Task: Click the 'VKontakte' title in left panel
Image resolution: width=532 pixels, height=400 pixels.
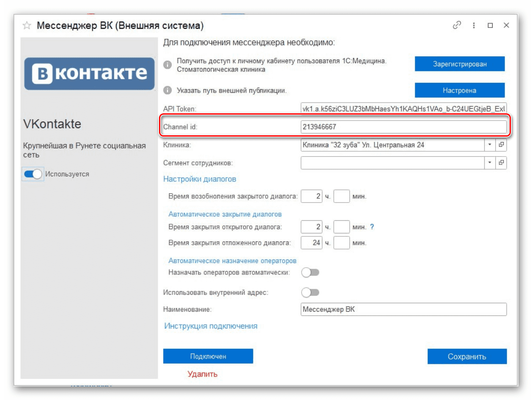Action: click(52, 124)
